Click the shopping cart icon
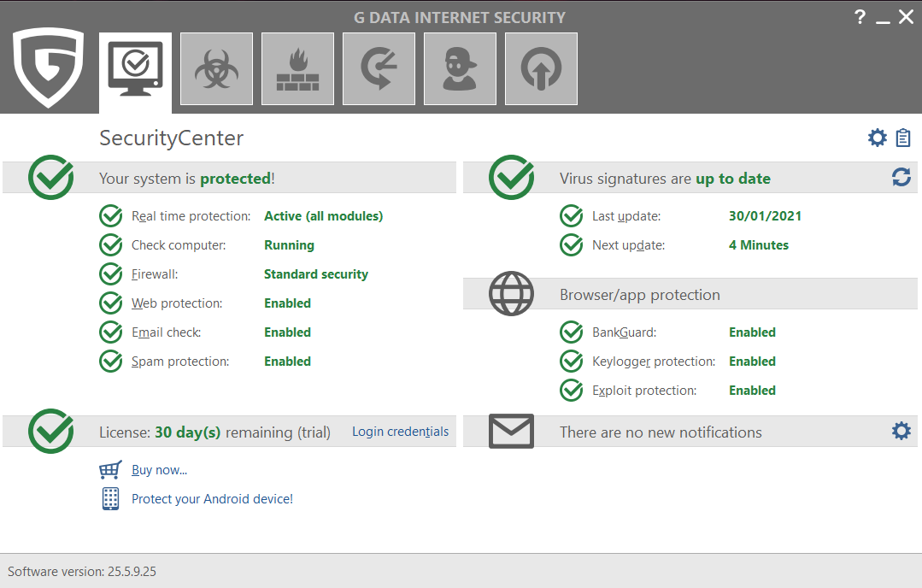 tap(110, 470)
